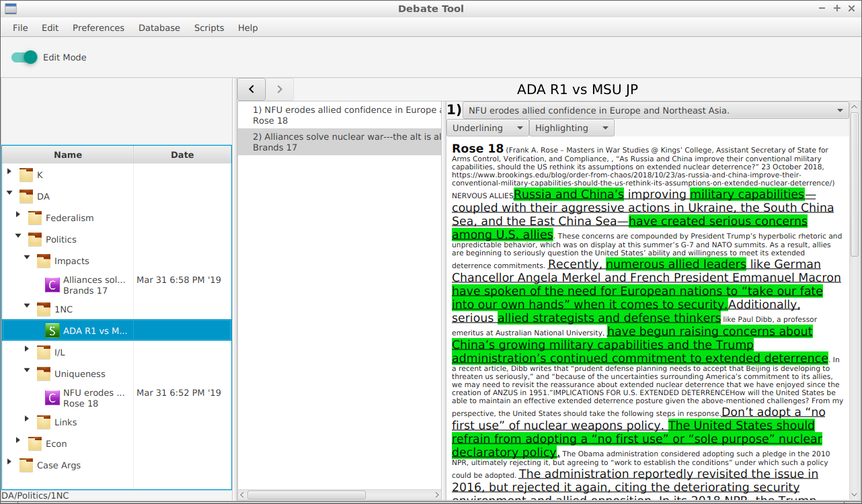Go forward with the right arrow button
This screenshot has width=862, height=504.
click(280, 89)
